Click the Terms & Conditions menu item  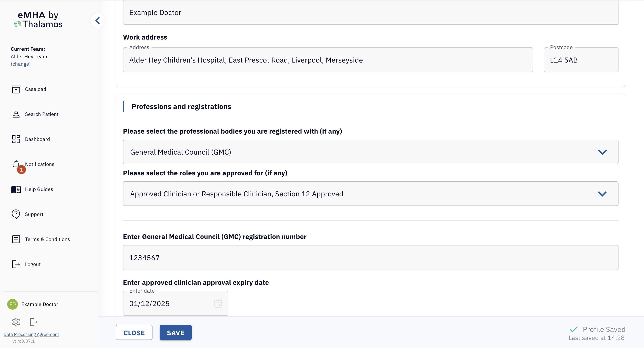tap(47, 239)
